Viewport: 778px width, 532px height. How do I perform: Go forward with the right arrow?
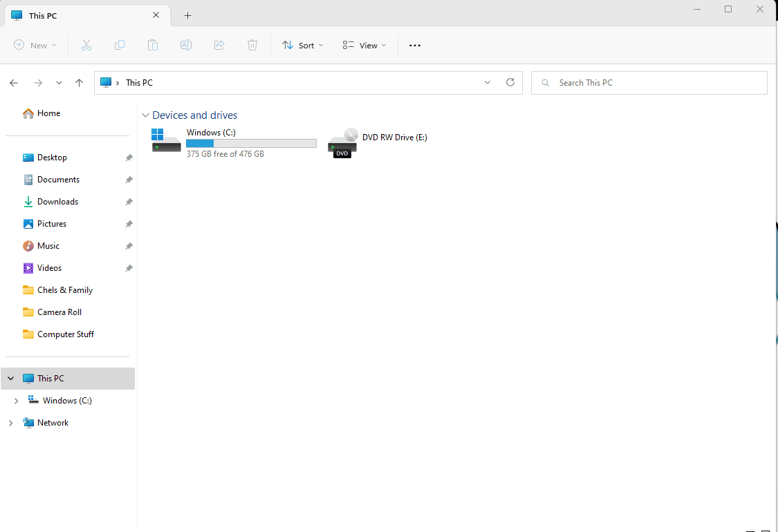pos(38,83)
